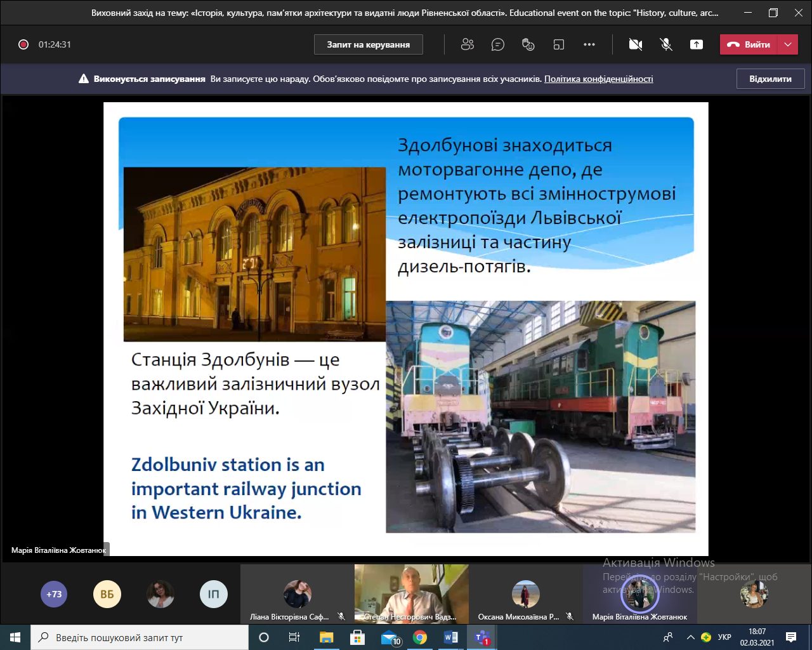Click the recording indicator icon
Screen dimensions: 812x650
(x=23, y=44)
